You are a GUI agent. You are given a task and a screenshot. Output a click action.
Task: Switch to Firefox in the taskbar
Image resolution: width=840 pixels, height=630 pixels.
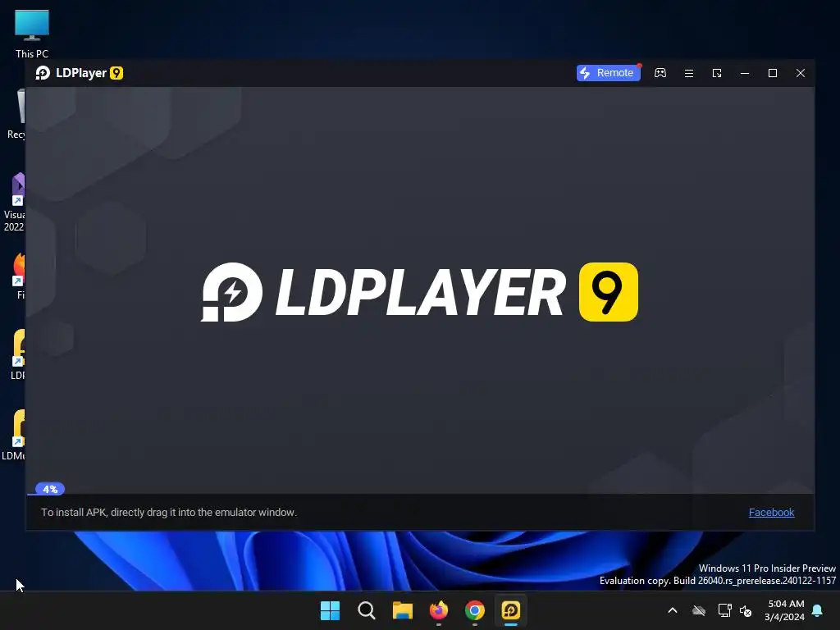click(x=439, y=610)
